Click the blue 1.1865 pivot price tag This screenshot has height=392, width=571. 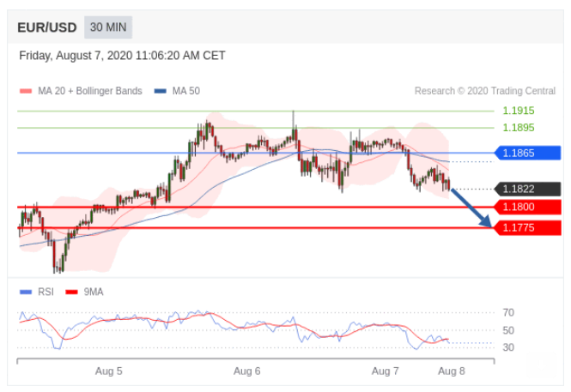528,153
